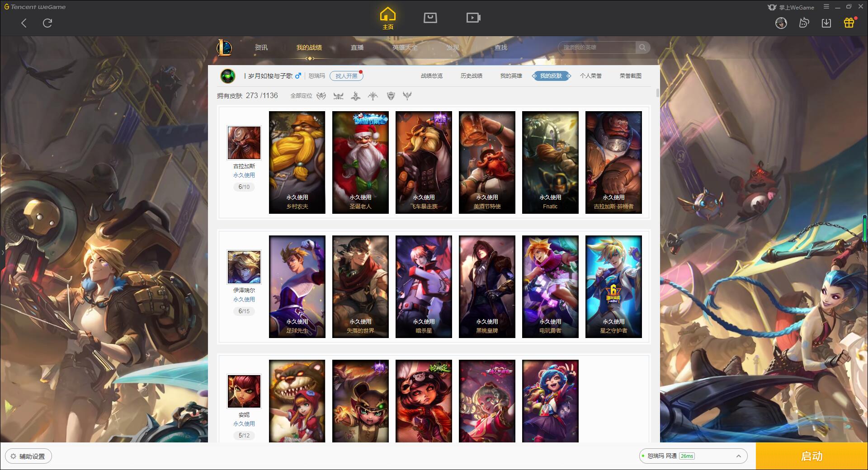
Task: Open 辅助设置 assist settings
Action: 28,456
